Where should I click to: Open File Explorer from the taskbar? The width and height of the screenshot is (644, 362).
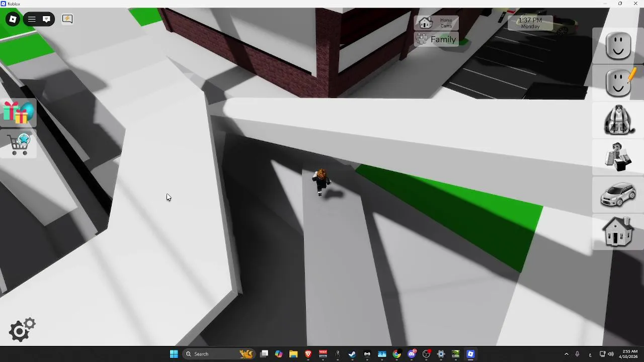tap(293, 354)
